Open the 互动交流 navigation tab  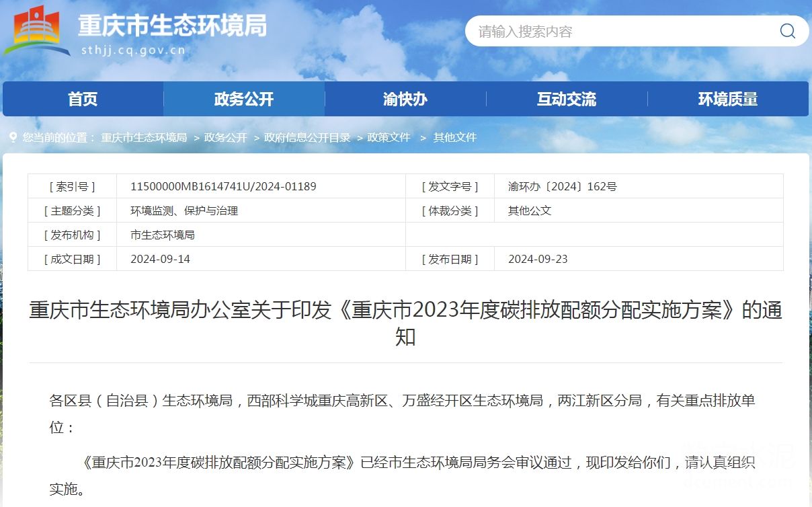[x=567, y=100]
